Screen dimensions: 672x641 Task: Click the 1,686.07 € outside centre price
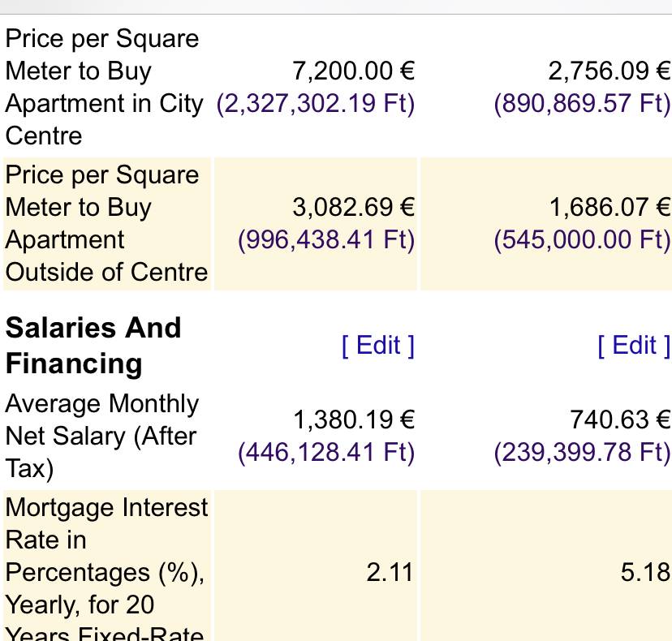(610, 207)
